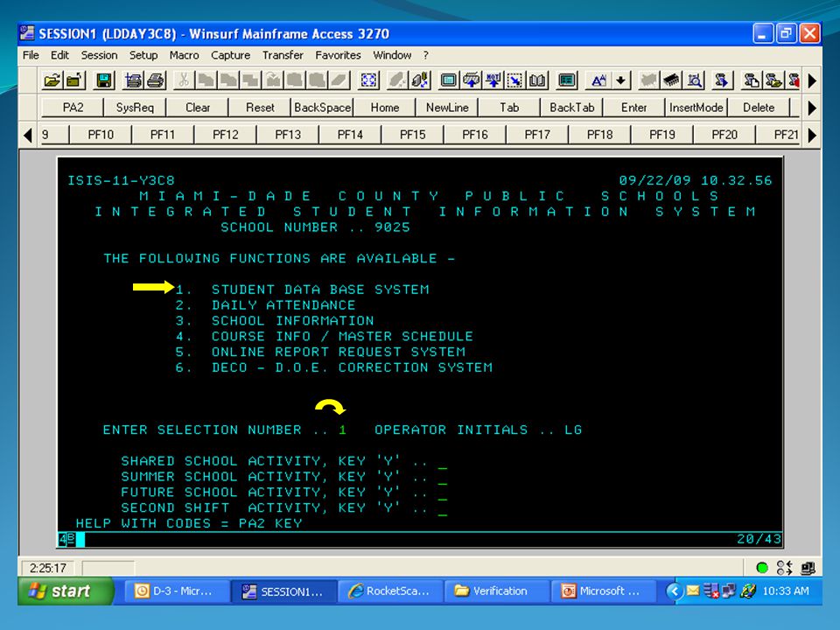Open the Window menu
The height and width of the screenshot is (630, 840).
click(392, 55)
